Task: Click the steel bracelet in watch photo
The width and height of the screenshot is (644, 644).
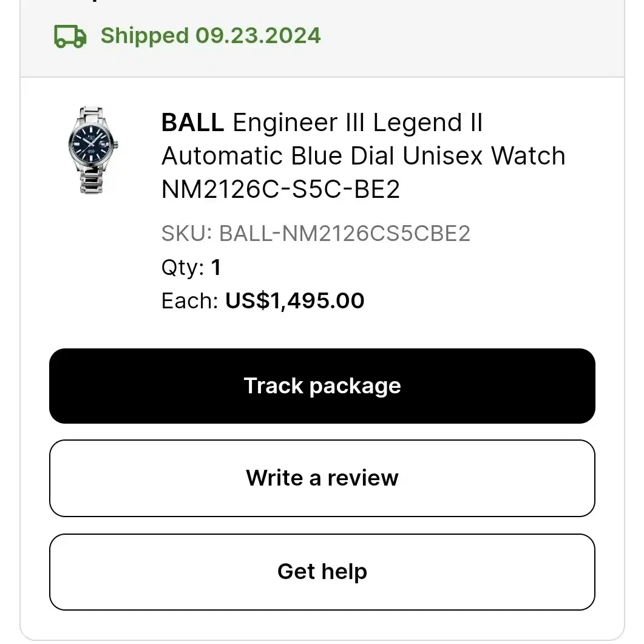Action: (x=92, y=178)
